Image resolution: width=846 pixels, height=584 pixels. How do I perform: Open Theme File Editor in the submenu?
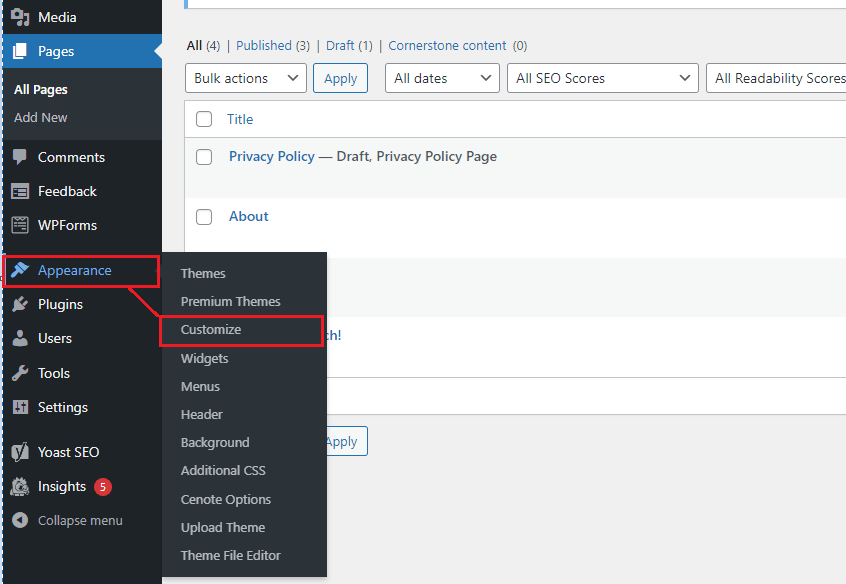pyautogui.click(x=230, y=555)
